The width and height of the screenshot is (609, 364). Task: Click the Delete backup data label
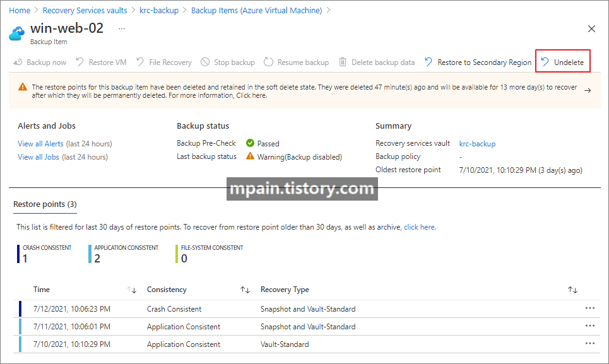click(383, 62)
